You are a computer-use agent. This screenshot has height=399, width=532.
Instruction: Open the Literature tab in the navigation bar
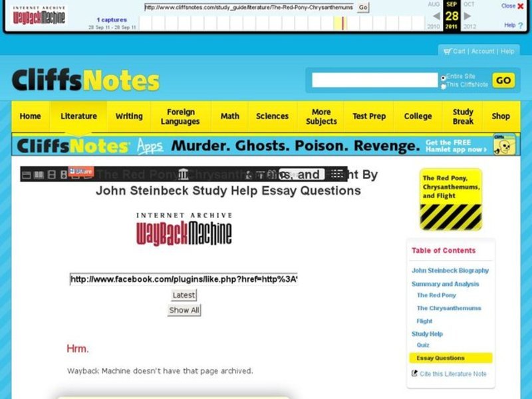click(x=78, y=116)
